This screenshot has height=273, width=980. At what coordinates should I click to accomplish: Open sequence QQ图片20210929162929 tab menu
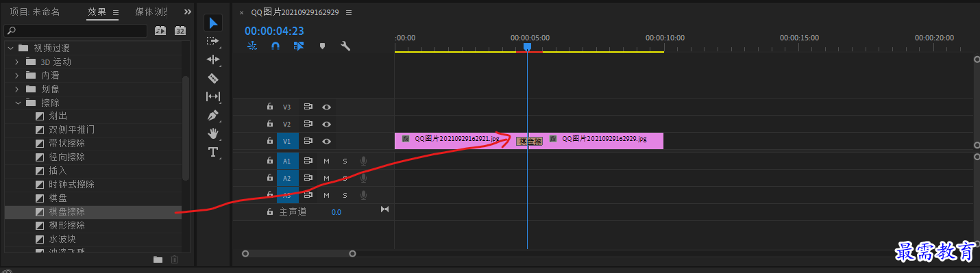tap(349, 12)
